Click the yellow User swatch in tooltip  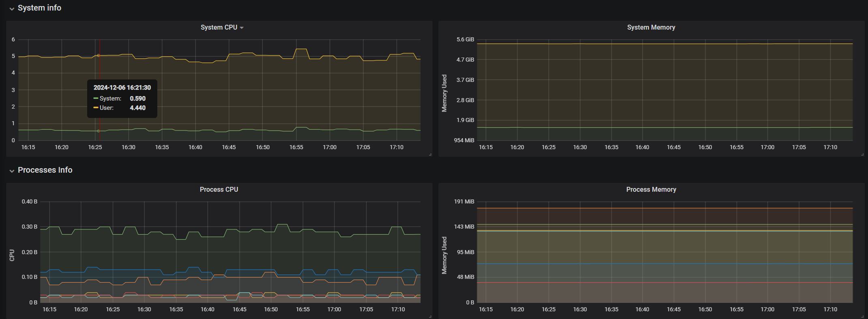coord(96,108)
